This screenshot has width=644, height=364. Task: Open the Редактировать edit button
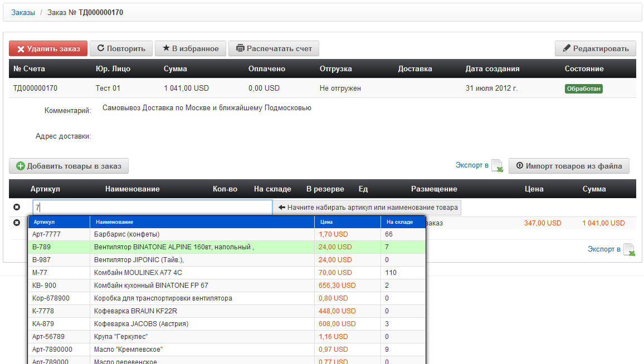[595, 48]
